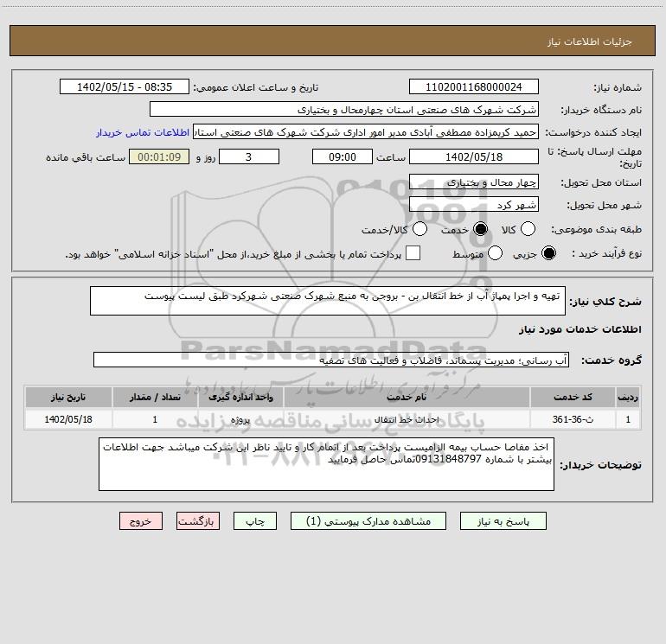The image size is (666, 644).
Task: Click the table date cell 1402/05/18
Action: (x=68, y=419)
